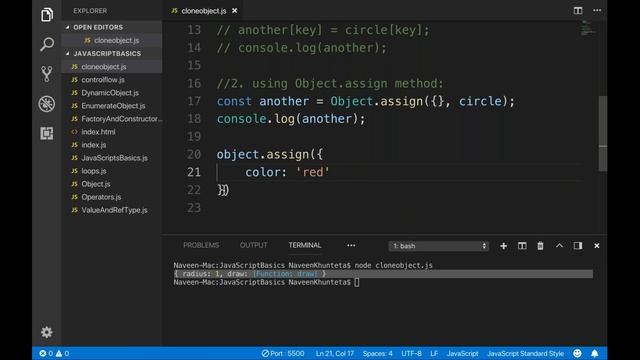
Task: Switch to the TERMINAL tab
Action: pos(305,245)
